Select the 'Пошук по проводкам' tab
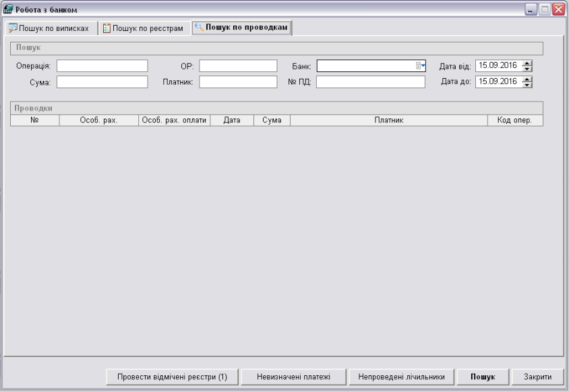The image size is (569, 392). pyautogui.click(x=241, y=28)
